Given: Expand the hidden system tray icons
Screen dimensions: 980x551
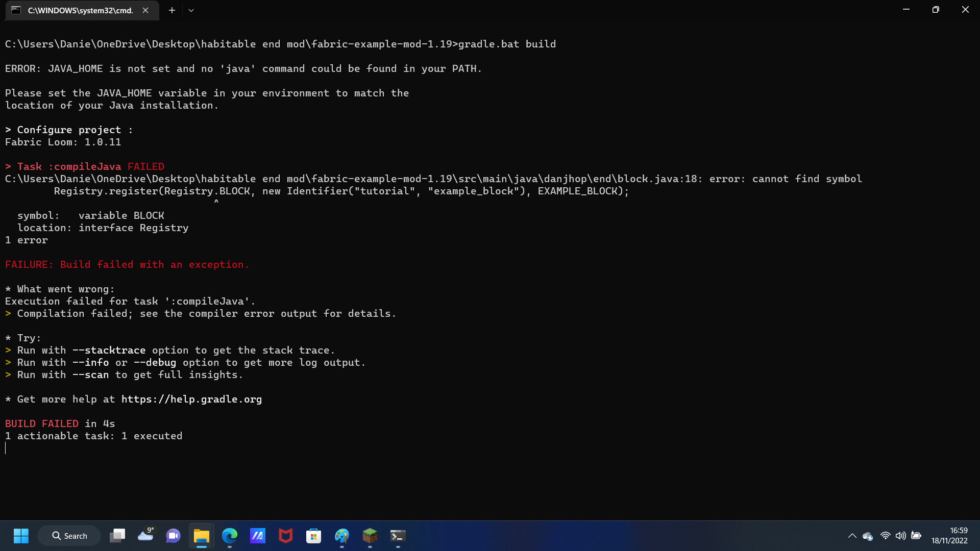Looking at the screenshot, I should [852, 536].
